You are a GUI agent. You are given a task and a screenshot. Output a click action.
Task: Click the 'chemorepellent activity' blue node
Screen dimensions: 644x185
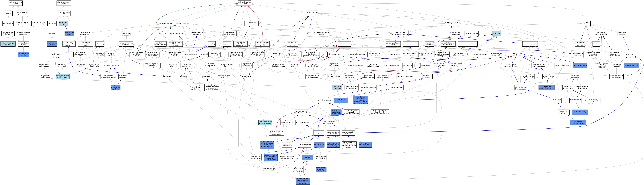[x=23, y=54]
